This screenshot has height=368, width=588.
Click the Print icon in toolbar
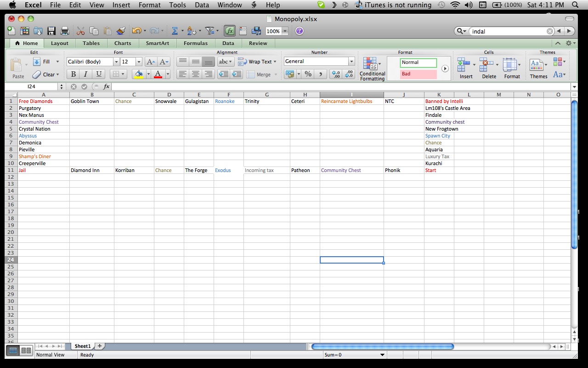coord(65,31)
